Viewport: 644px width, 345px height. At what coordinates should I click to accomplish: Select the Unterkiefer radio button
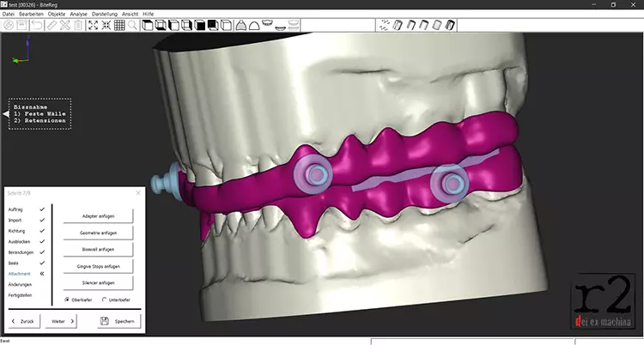(105, 300)
